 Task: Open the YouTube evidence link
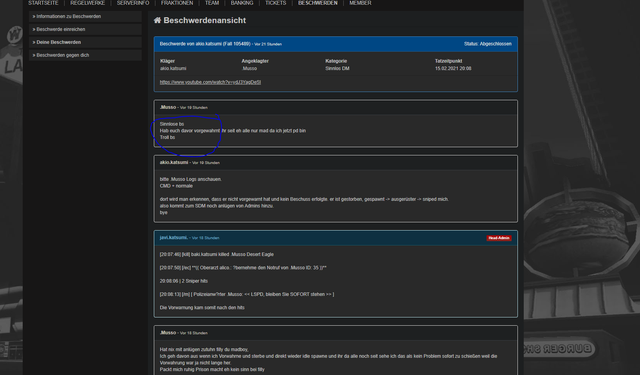210,82
